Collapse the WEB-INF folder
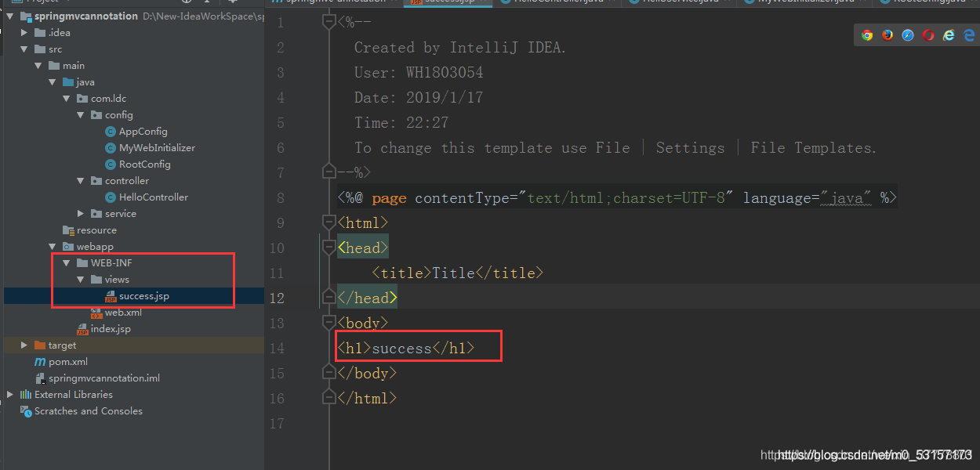Screen dimensions: 980x470 click(67, 263)
